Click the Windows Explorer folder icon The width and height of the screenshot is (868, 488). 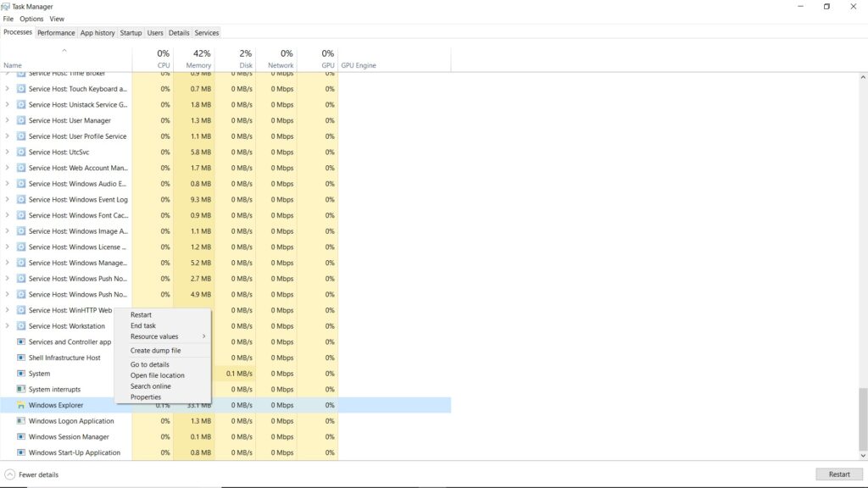[21, 405]
